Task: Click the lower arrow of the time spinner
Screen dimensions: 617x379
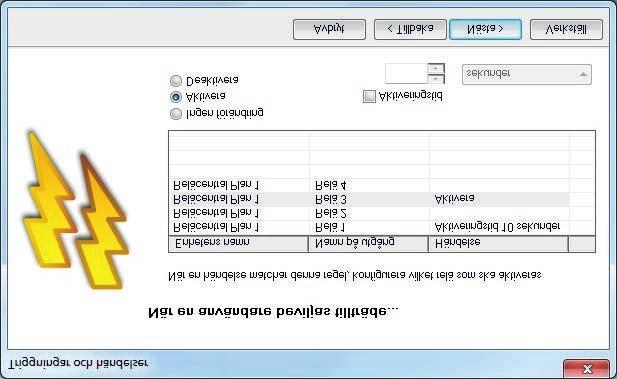Action: (x=436, y=79)
